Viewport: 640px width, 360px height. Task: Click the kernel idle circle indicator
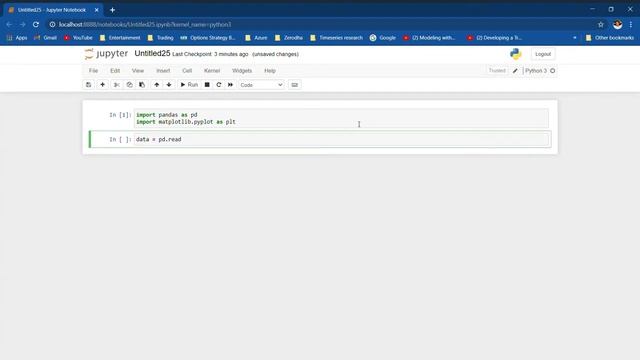click(x=553, y=71)
